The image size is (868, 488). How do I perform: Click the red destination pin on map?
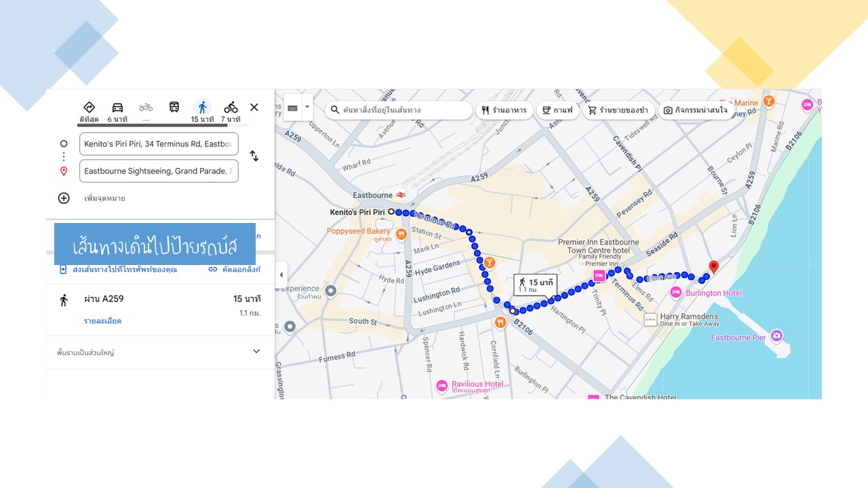713,267
